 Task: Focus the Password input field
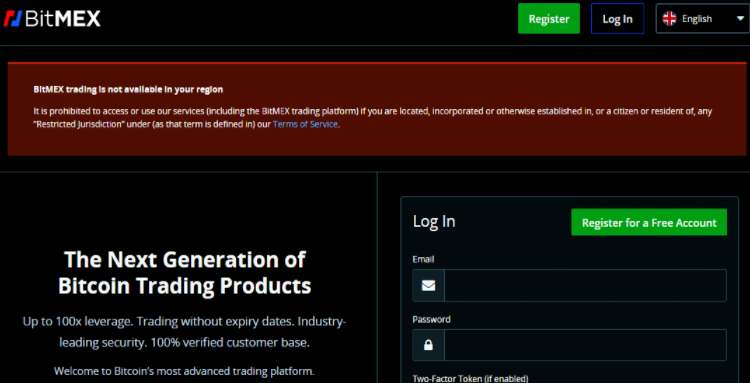[585, 345]
